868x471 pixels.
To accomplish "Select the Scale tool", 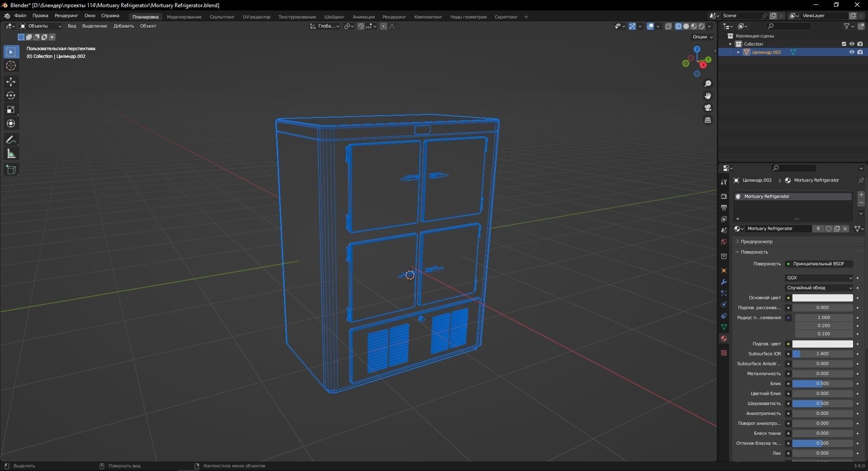I will [11, 110].
